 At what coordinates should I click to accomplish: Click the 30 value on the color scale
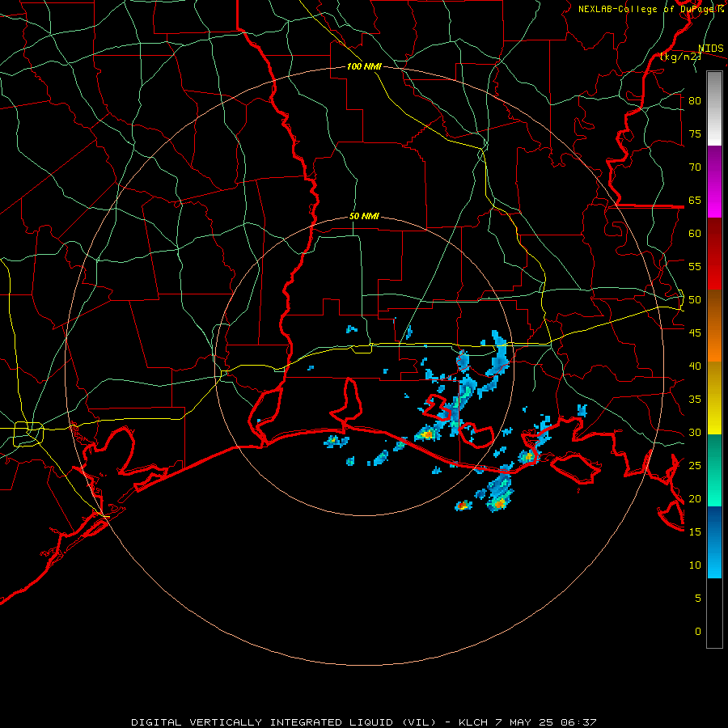(695, 433)
